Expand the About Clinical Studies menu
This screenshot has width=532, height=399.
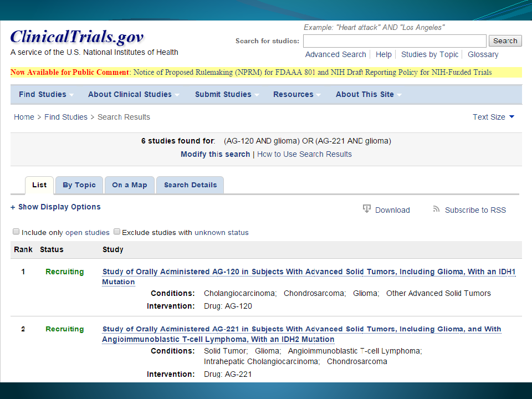click(134, 94)
